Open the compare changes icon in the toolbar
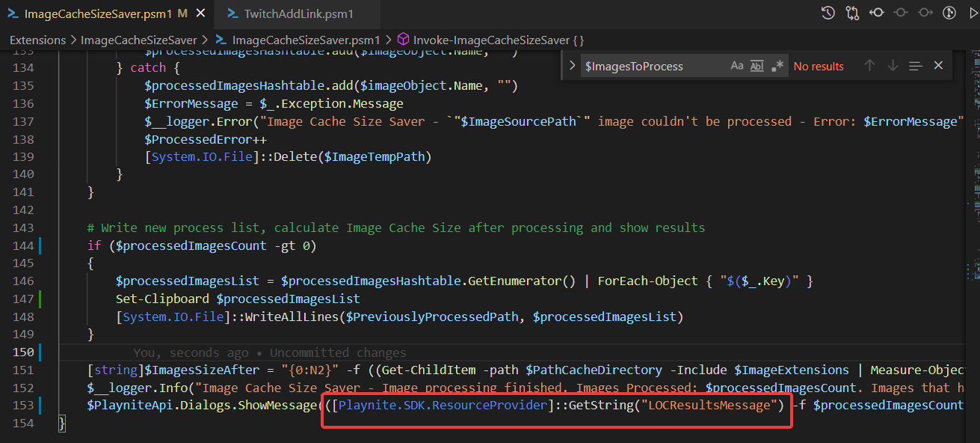Viewport: 980px width, 443px height. 851,12
